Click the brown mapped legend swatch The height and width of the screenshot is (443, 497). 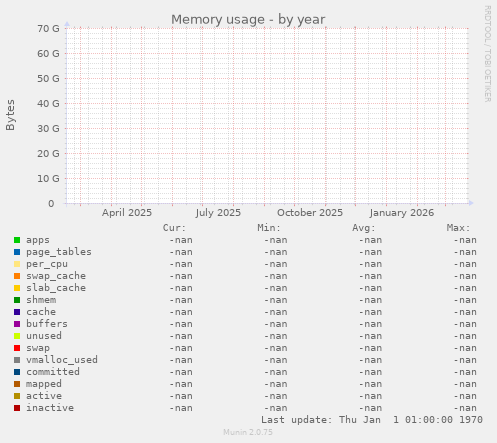[17, 384]
